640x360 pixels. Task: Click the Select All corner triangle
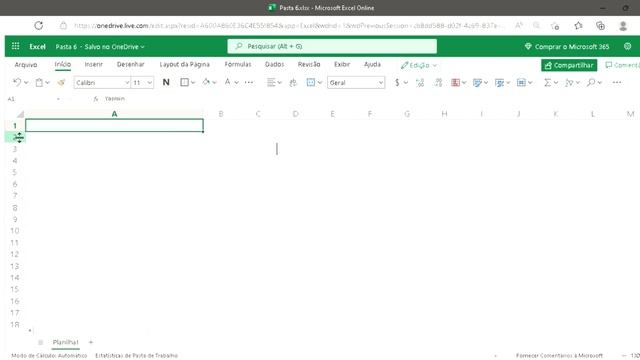pyautogui.click(x=20, y=114)
